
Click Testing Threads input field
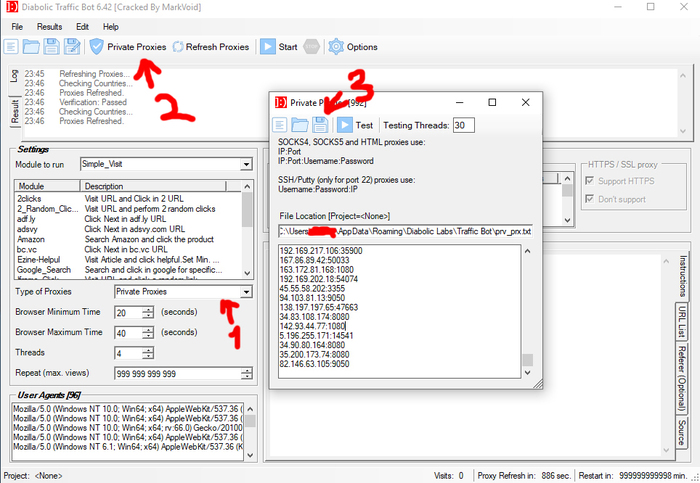click(x=463, y=125)
